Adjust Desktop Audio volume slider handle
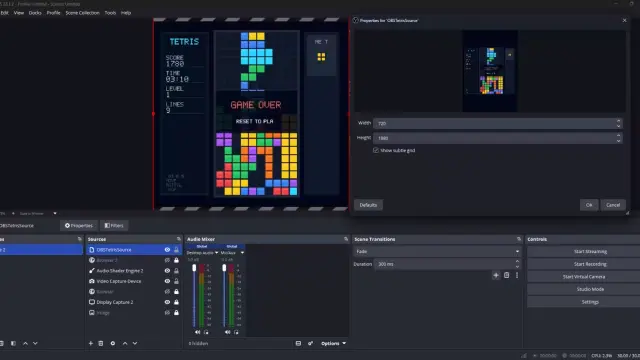The height and width of the screenshot is (360, 640). coord(194,268)
